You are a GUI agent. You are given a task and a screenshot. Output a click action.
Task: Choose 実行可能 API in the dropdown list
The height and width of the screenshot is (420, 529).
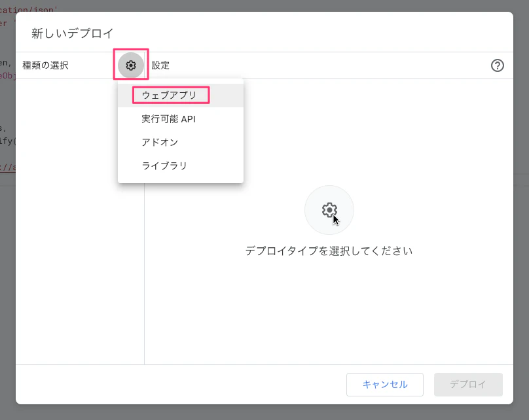[x=168, y=119]
